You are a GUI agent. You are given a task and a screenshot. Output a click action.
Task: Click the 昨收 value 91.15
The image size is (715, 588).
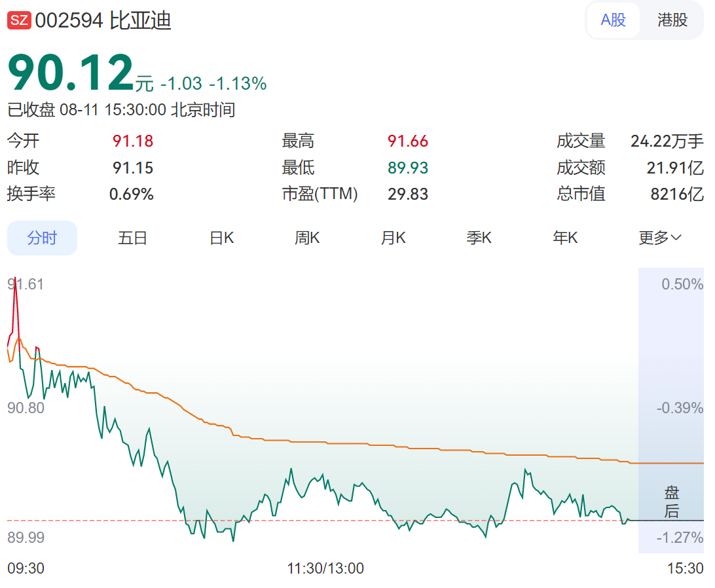click(x=133, y=168)
